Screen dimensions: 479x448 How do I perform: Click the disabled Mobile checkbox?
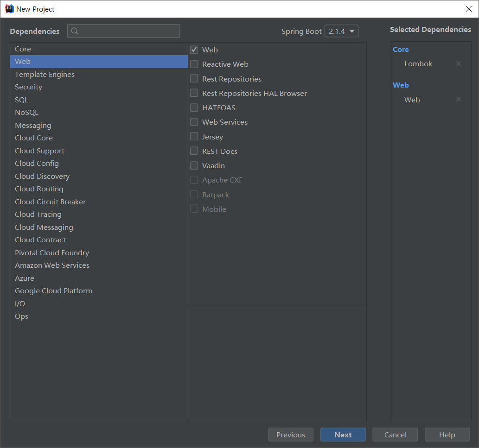(x=194, y=209)
